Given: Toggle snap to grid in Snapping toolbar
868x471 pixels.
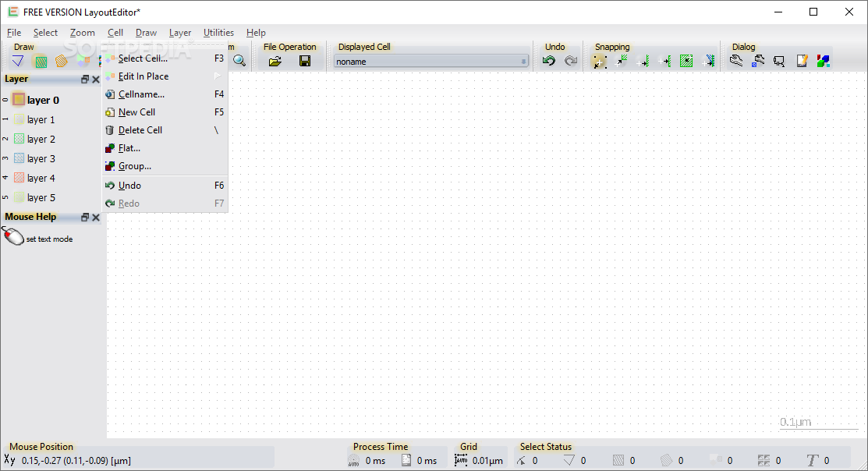Looking at the screenshot, I should (x=599, y=61).
